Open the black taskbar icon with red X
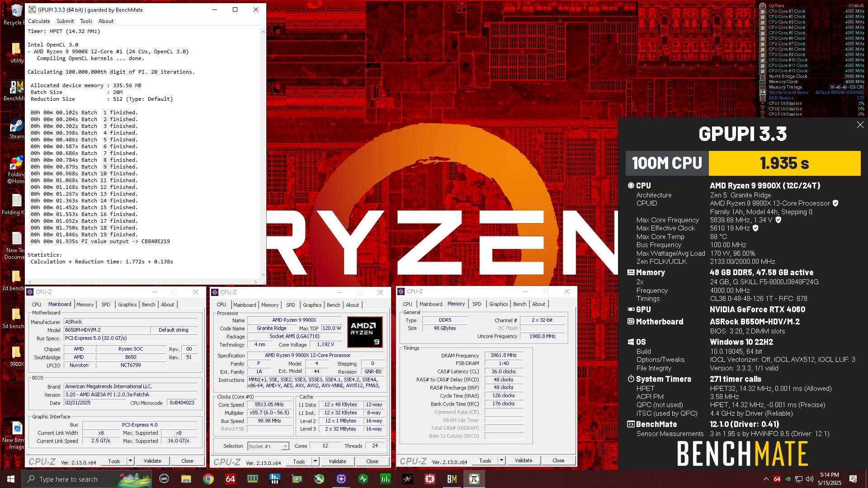 (408, 479)
